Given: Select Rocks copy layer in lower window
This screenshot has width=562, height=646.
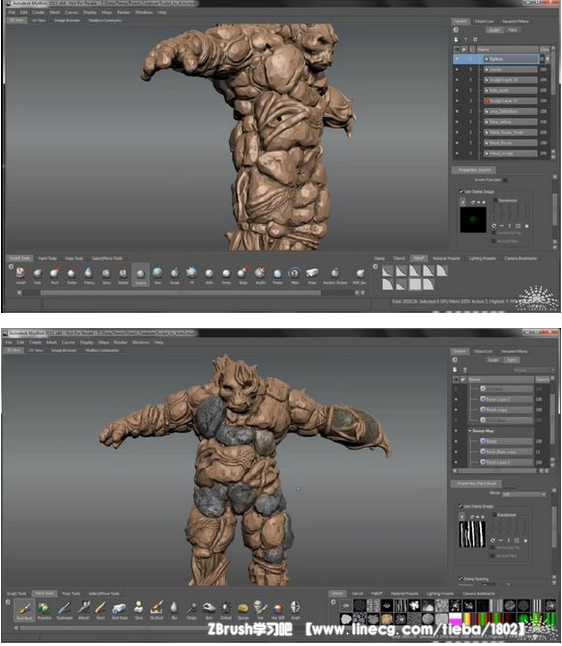Looking at the screenshot, I should tap(508, 410).
